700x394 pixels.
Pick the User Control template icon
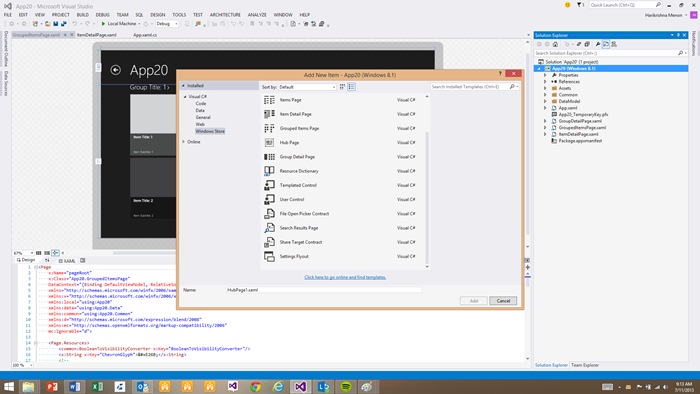(269, 199)
